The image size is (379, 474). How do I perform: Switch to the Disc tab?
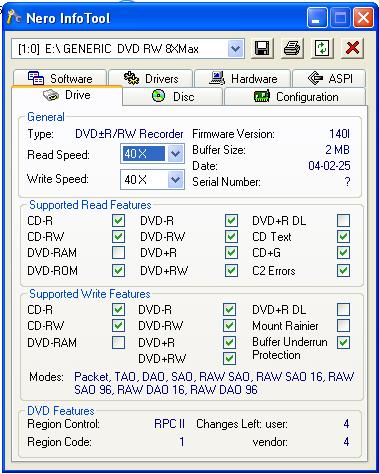point(173,97)
